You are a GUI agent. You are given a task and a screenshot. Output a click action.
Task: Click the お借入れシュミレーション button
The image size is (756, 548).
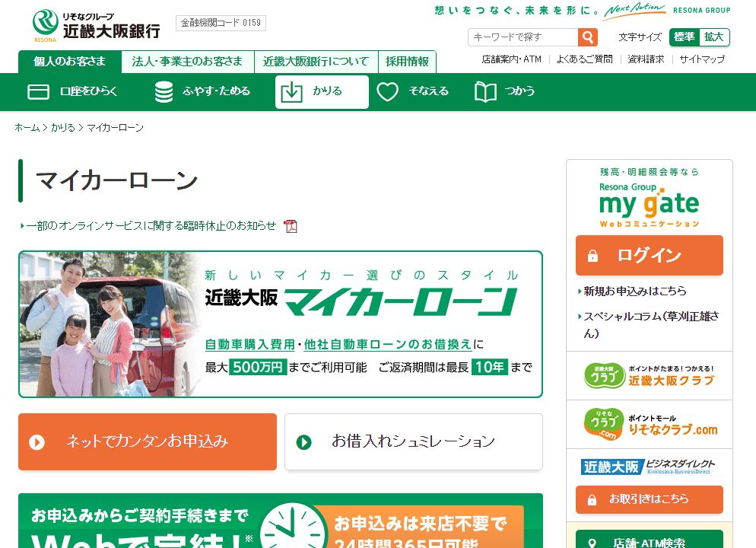[414, 442]
